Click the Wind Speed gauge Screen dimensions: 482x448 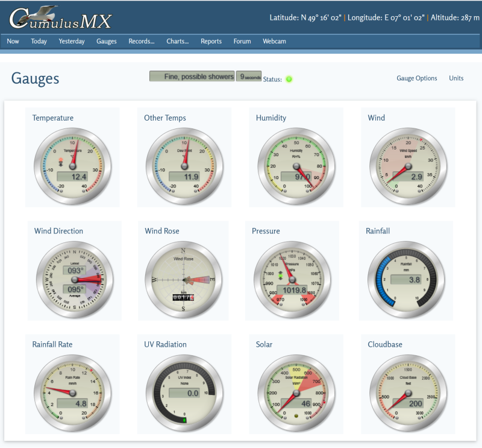click(407, 163)
